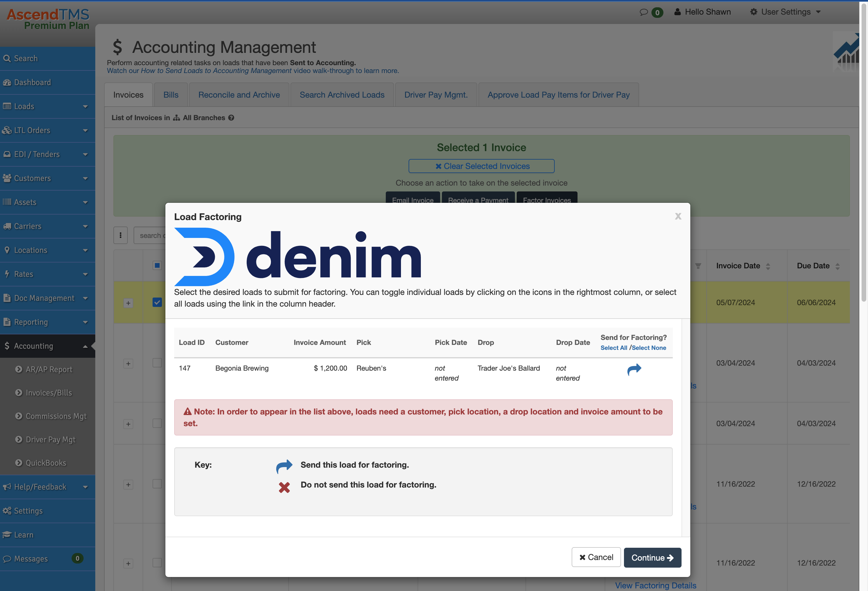
Task: Toggle the select-all checkbox in table header
Action: coord(157,265)
